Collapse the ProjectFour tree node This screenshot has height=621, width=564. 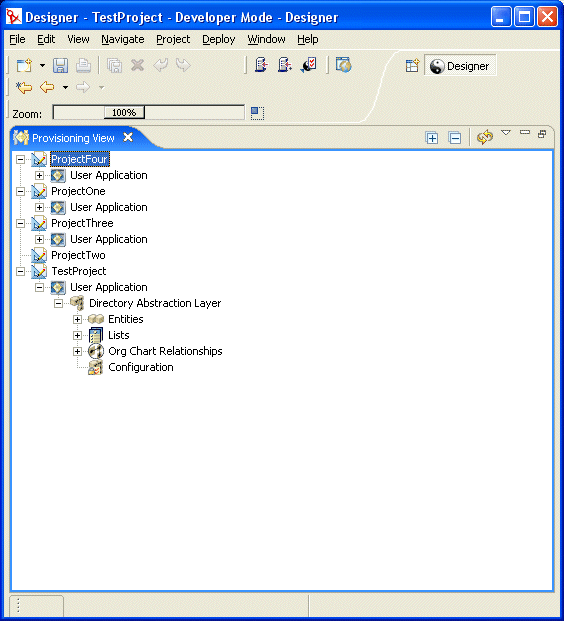click(x=20, y=159)
